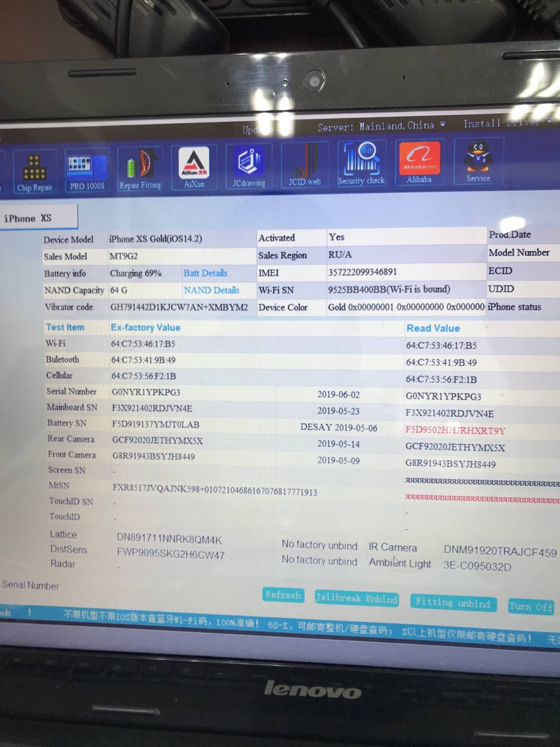Open the Service penguin icon
Viewport: 560px width, 747px height.
coord(478,162)
